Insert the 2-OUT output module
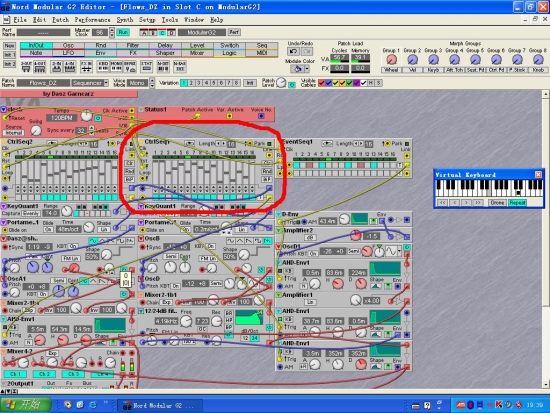Screen dimensions: 550x413 pyautogui.click(x=26, y=67)
